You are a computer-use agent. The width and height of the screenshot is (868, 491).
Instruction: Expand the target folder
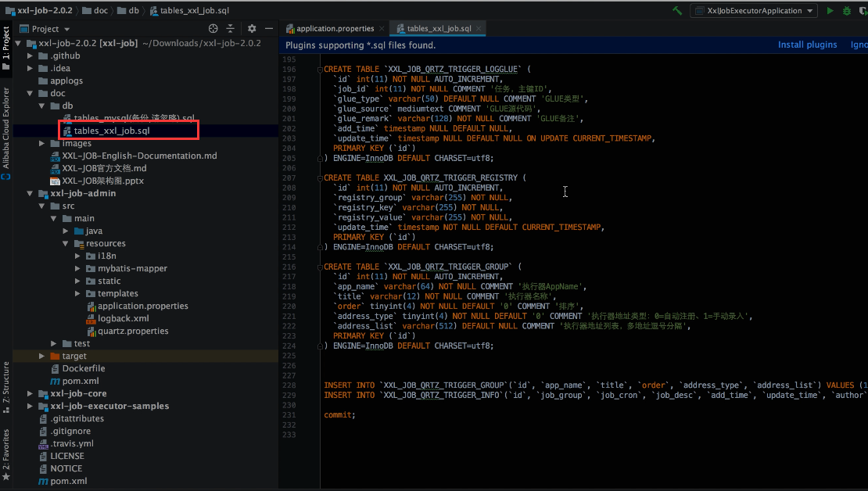[42, 356]
